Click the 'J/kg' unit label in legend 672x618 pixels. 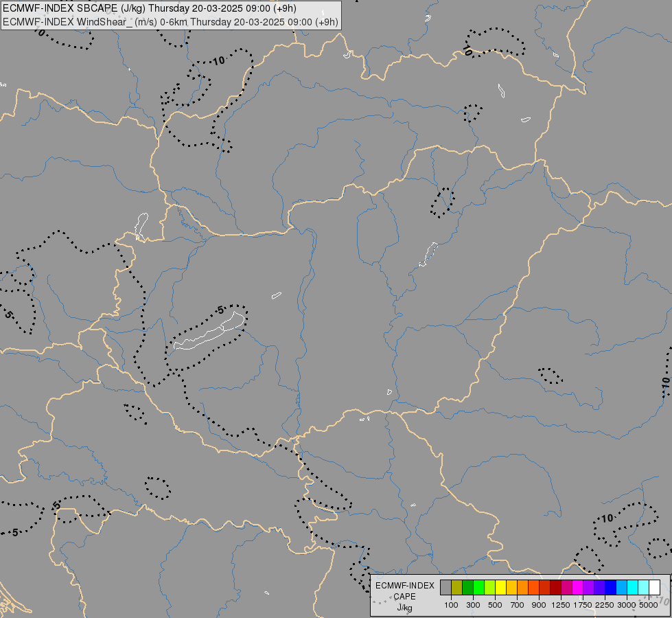404,608
